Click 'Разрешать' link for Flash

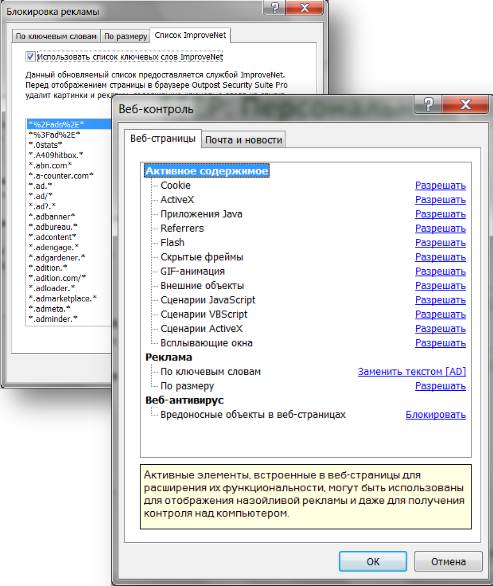tap(440, 243)
